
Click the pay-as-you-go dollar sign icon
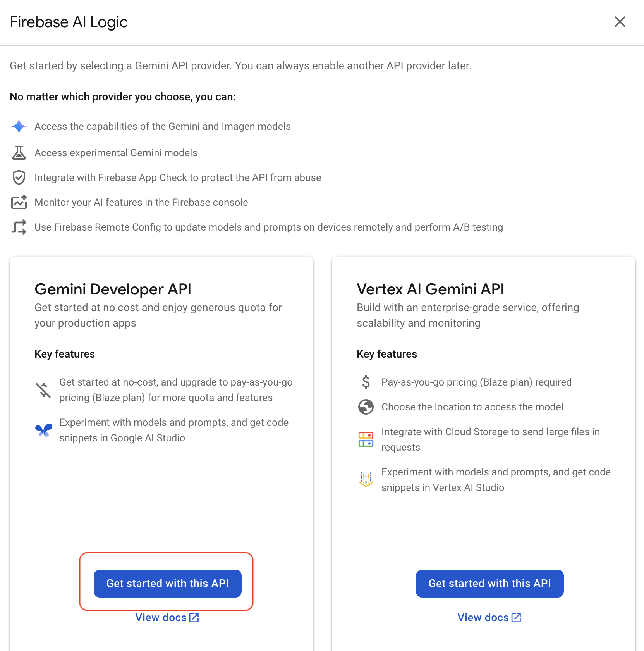coord(366,382)
